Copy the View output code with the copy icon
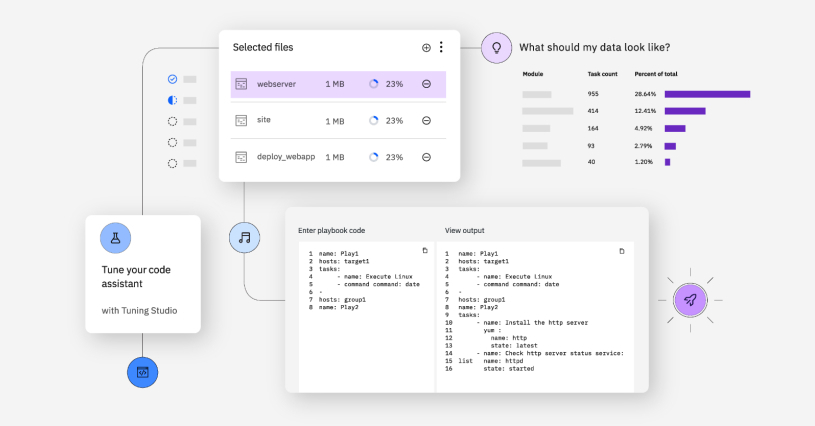 tap(622, 251)
